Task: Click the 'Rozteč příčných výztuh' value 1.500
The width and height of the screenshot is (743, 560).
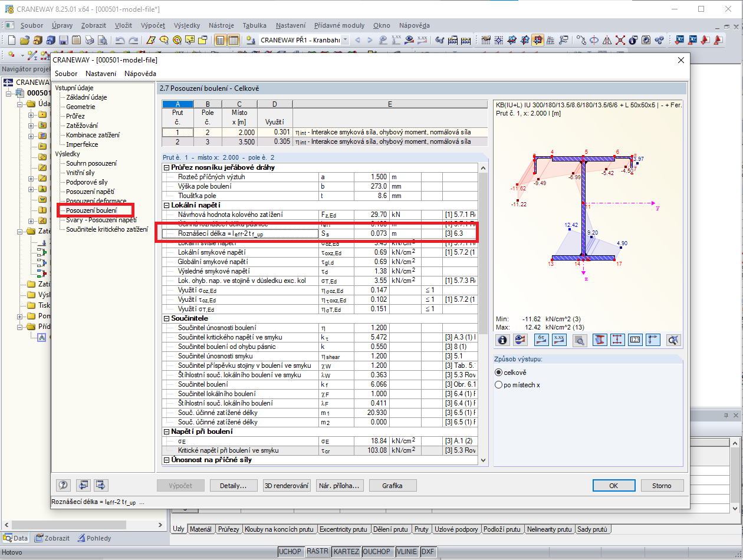Action: tap(370, 177)
